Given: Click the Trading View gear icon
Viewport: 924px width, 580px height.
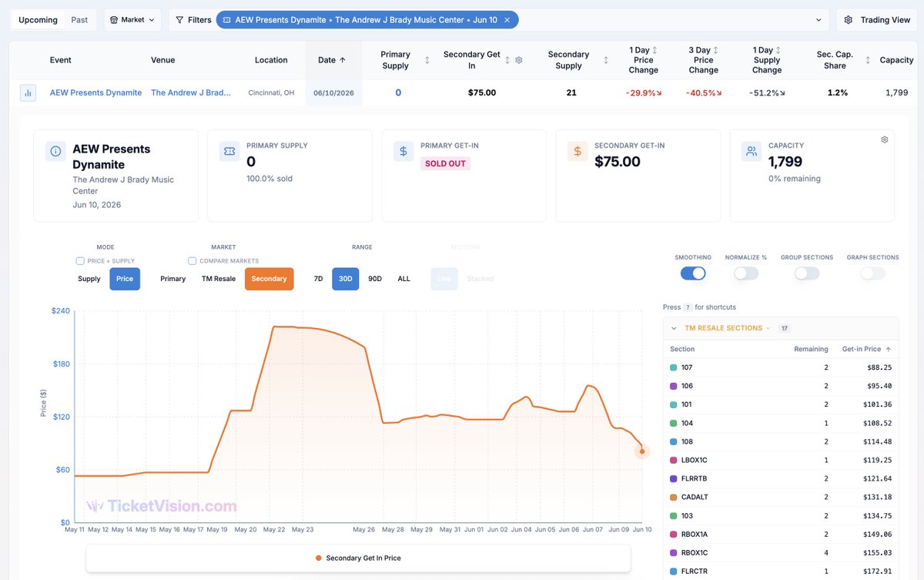Looking at the screenshot, I should [849, 20].
